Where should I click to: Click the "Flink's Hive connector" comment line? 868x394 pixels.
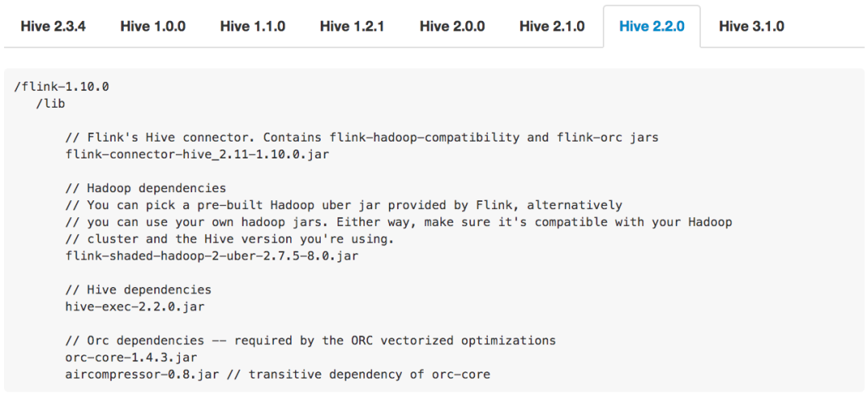point(362,137)
